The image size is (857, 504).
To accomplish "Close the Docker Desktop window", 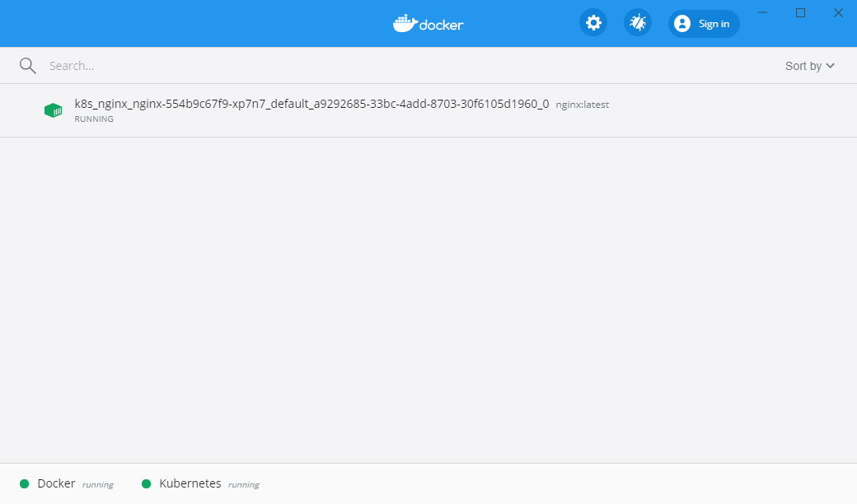I will click(x=838, y=12).
